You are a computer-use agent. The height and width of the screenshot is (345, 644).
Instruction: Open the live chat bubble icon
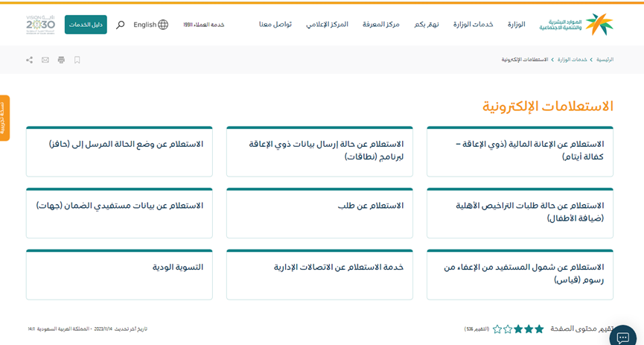[x=623, y=338]
